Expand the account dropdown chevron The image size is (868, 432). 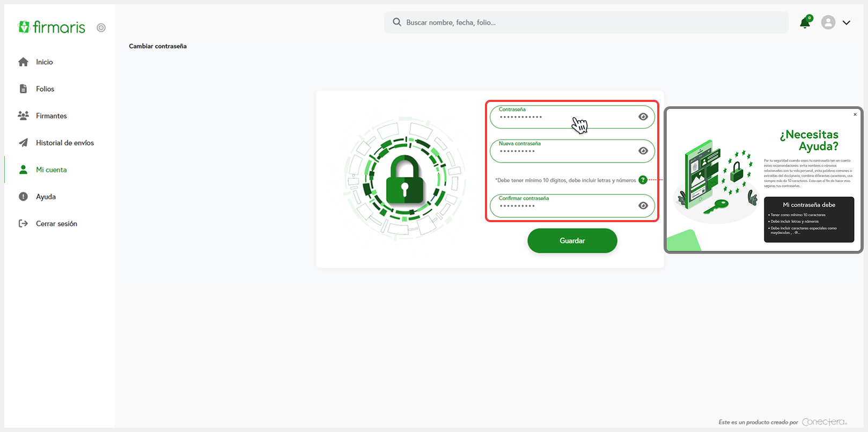(x=847, y=23)
